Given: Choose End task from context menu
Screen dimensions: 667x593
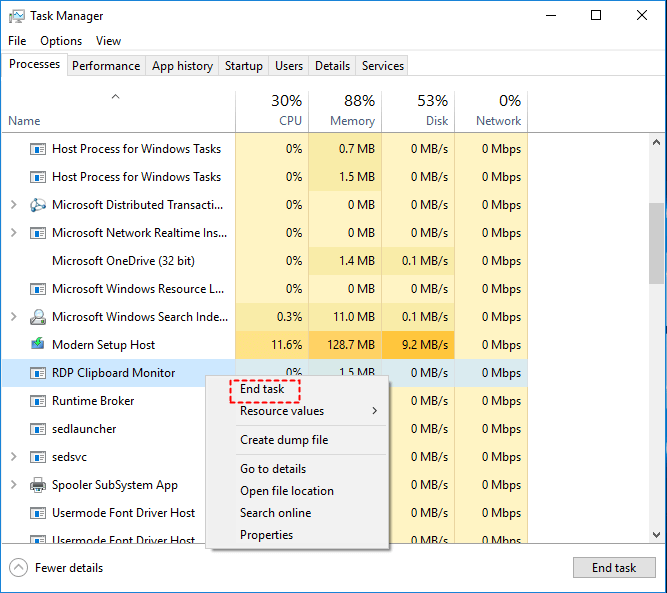Looking at the screenshot, I should 263,389.
